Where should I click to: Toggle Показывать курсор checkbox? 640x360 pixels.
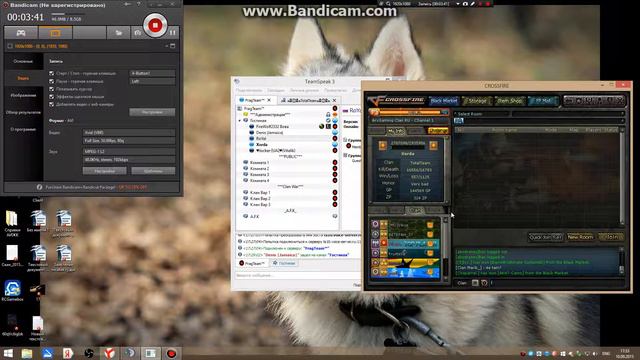(51, 89)
